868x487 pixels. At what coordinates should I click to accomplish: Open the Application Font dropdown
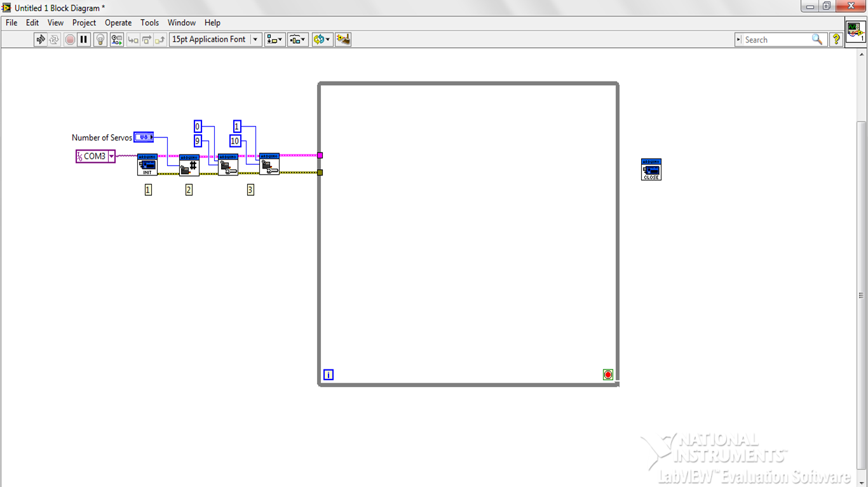point(254,39)
